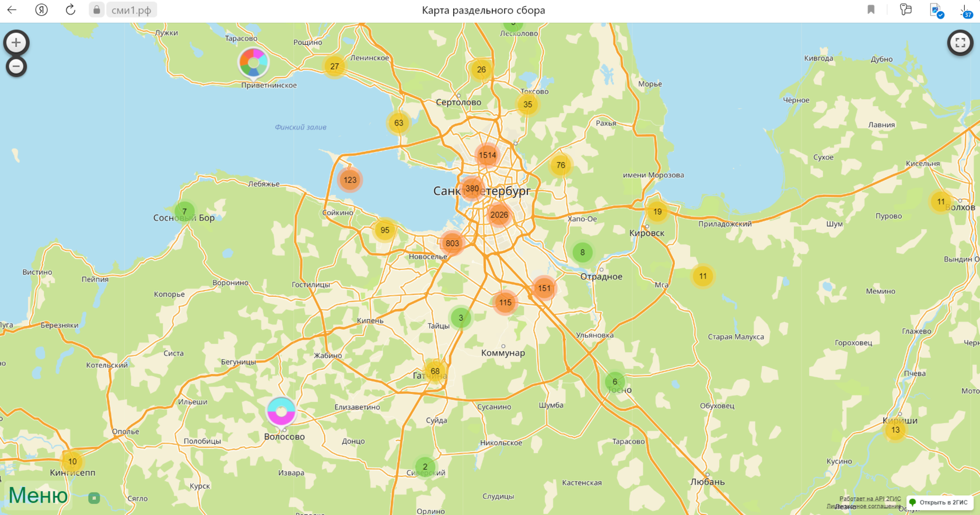Select the cyan-pink marker at Волосово
The height and width of the screenshot is (515, 980).
tap(281, 411)
